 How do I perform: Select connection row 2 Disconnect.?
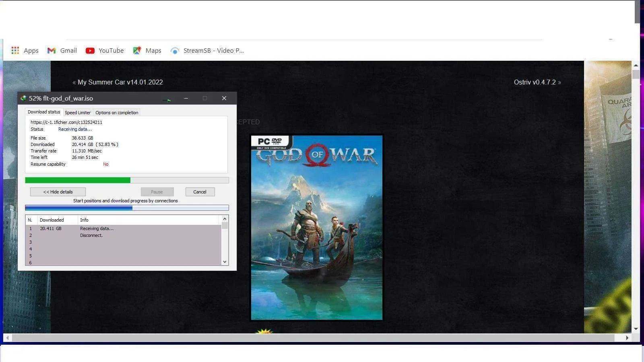coord(123,235)
